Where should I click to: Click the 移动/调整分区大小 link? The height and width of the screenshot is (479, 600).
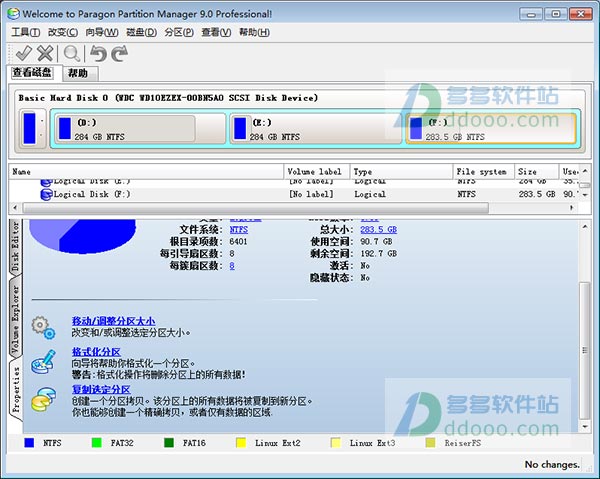113,321
